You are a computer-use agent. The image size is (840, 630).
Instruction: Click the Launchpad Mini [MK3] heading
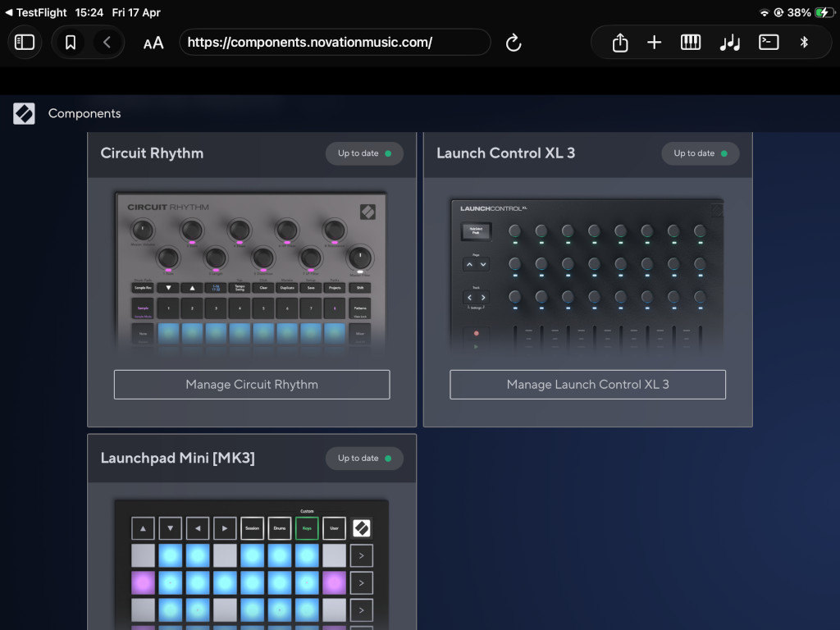pyautogui.click(x=178, y=458)
